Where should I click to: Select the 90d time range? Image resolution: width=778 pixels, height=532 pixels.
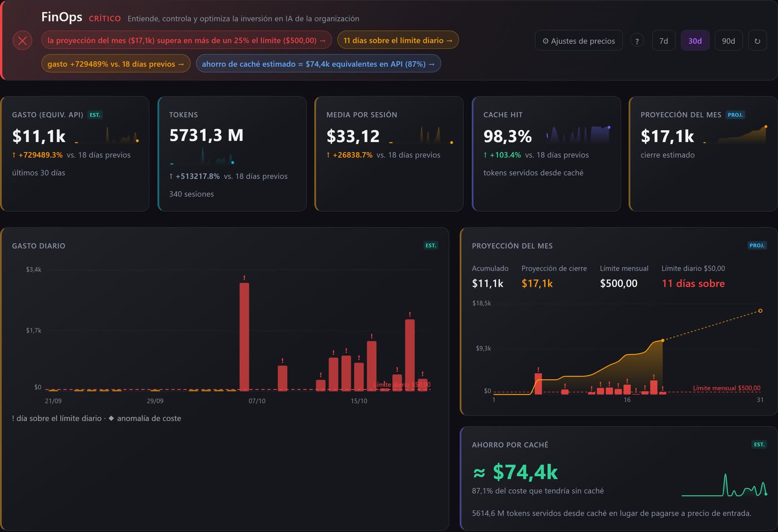pos(728,41)
